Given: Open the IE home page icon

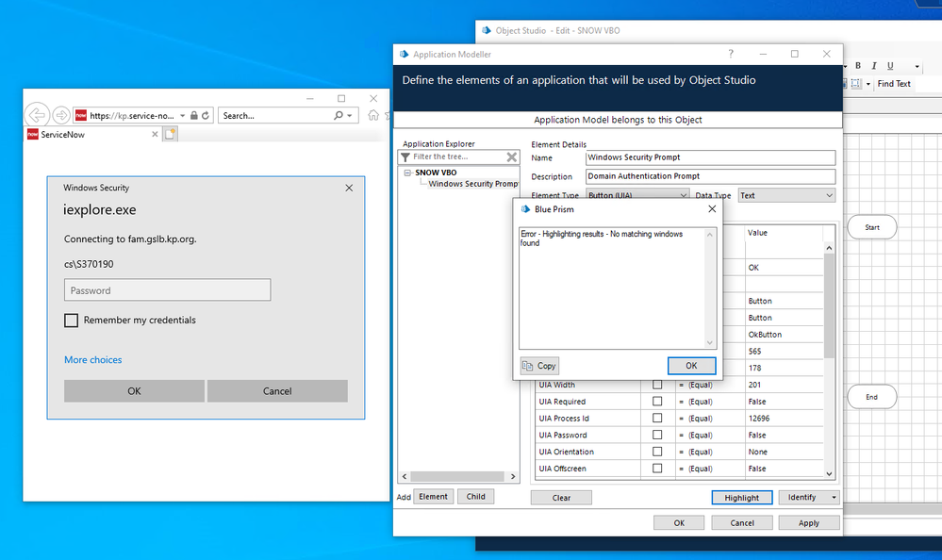Looking at the screenshot, I should [x=373, y=115].
